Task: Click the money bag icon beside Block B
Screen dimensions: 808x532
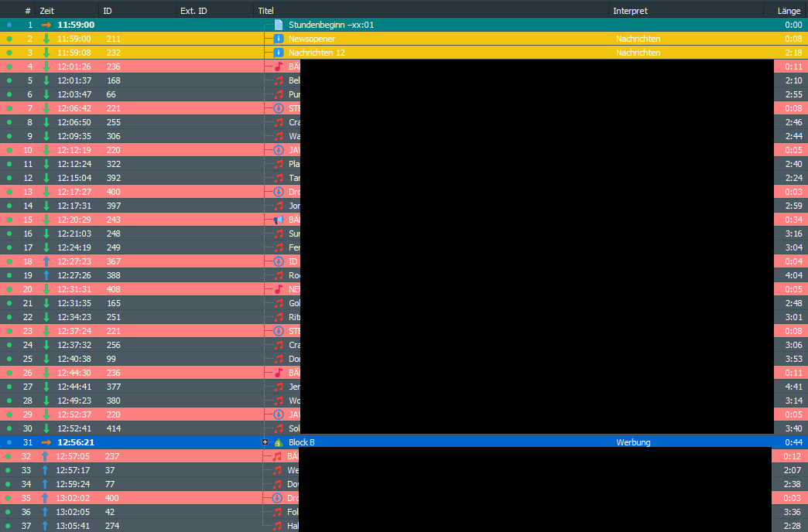Action: coord(279,442)
